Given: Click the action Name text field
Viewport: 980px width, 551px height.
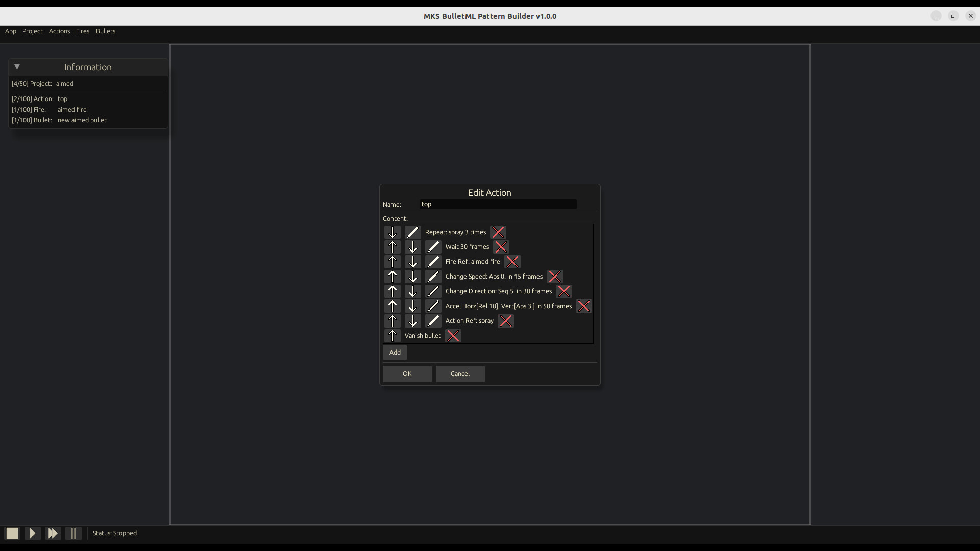Looking at the screenshot, I should [x=498, y=204].
